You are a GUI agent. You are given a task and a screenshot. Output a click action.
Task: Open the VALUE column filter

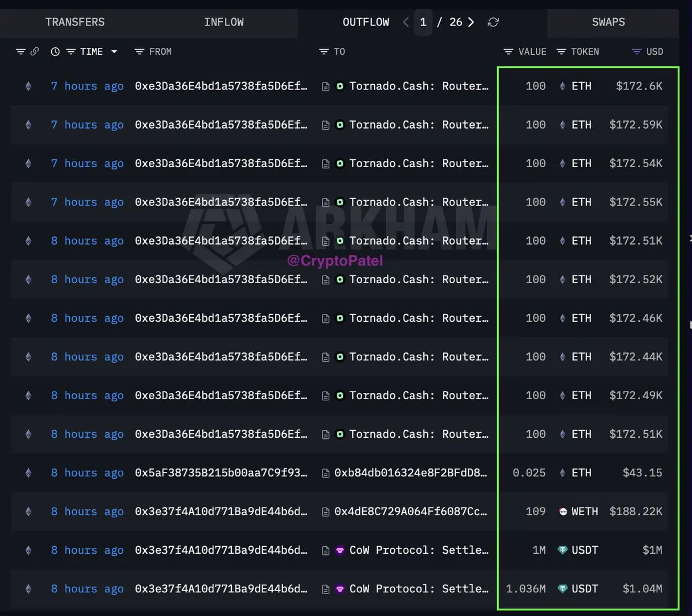point(509,52)
